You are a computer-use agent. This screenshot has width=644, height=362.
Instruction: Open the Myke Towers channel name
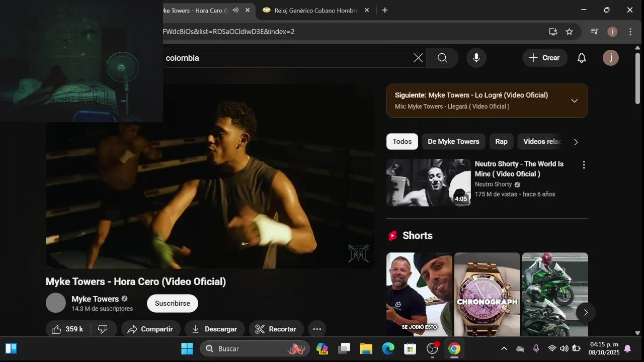[x=95, y=299]
